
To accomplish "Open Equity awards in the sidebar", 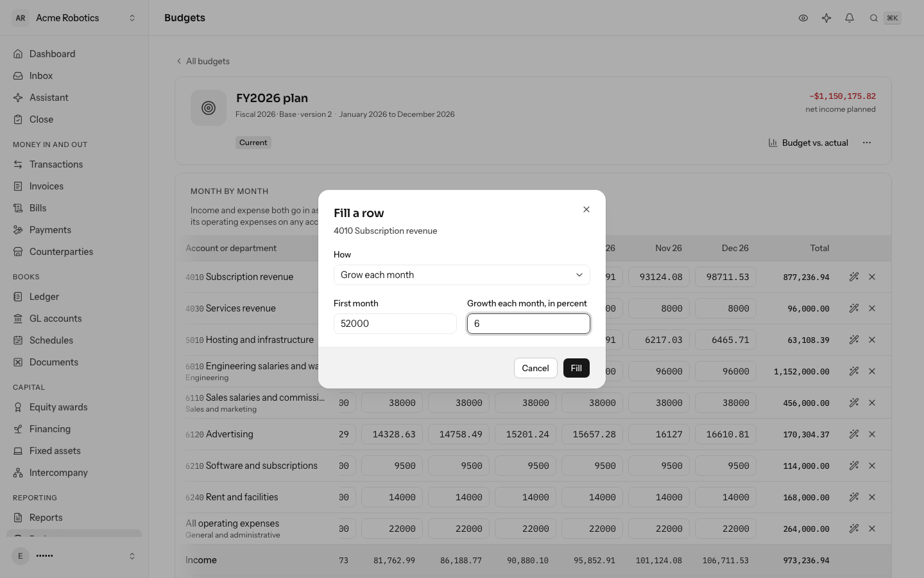I will (74, 407).
